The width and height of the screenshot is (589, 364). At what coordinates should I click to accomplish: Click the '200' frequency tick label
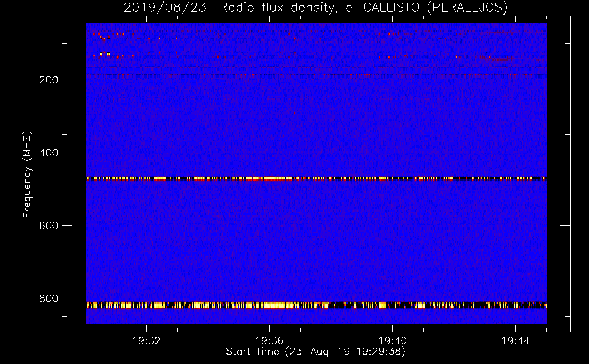point(49,80)
